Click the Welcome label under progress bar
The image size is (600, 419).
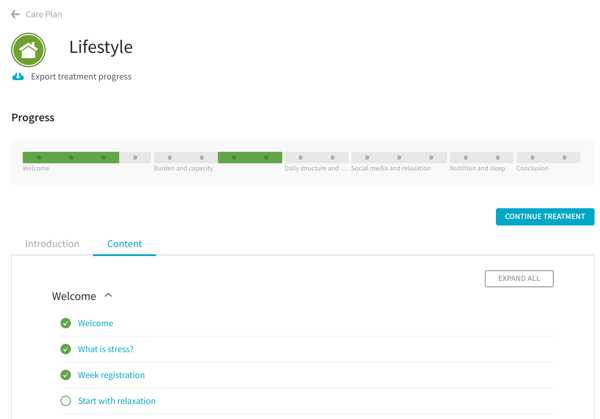click(36, 168)
